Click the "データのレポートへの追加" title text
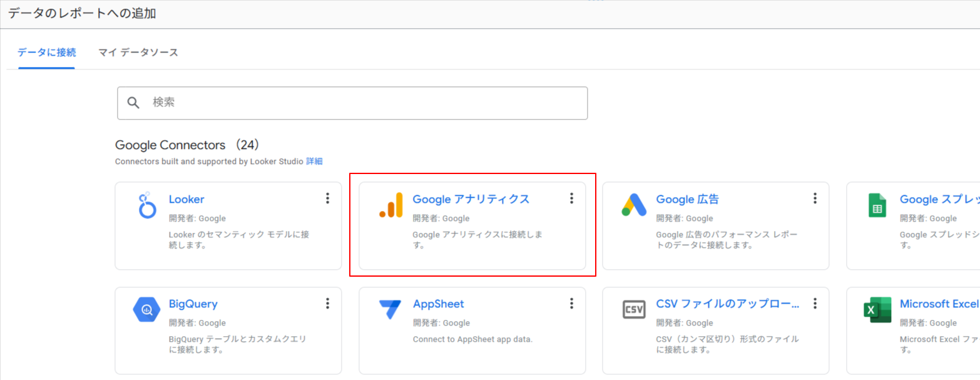The height and width of the screenshot is (380, 980). (82, 14)
